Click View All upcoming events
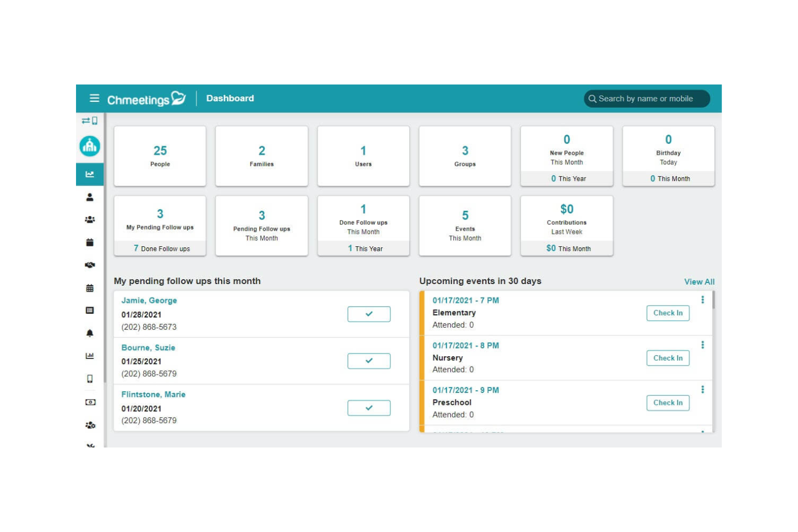Screen dimensions: 798x532 [x=699, y=281]
